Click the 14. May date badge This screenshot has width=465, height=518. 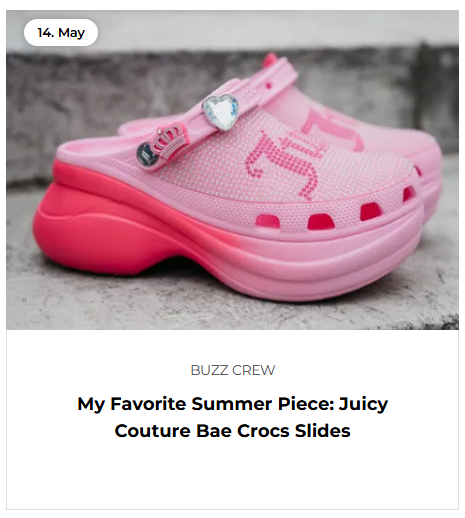pos(61,33)
